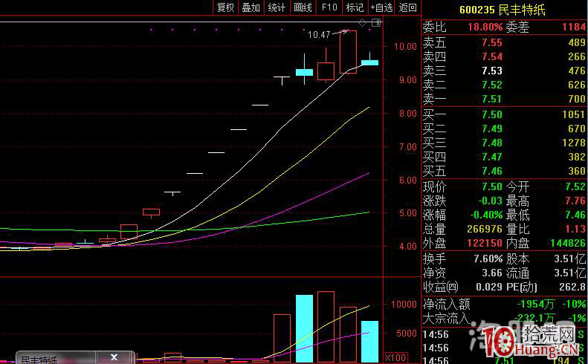Screen dimensions: 588x364
Task: Click the 最高 value 7.76
Action: 575,201
